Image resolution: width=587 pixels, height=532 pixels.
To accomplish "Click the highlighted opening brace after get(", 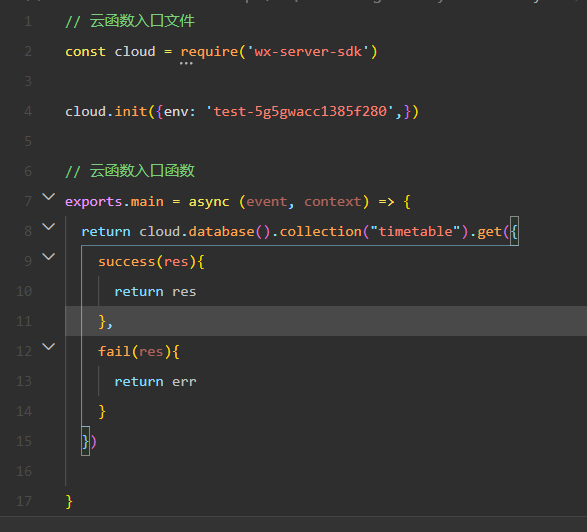I will point(514,231).
